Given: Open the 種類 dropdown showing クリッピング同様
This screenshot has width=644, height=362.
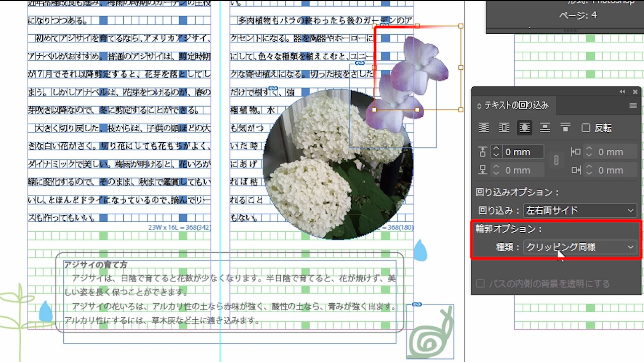Looking at the screenshot, I should click(580, 247).
